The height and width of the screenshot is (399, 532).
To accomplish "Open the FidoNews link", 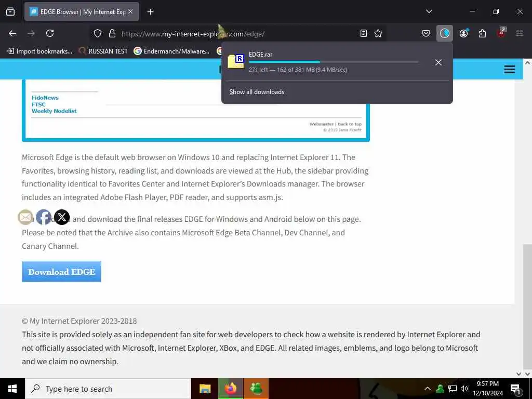I will click(45, 98).
